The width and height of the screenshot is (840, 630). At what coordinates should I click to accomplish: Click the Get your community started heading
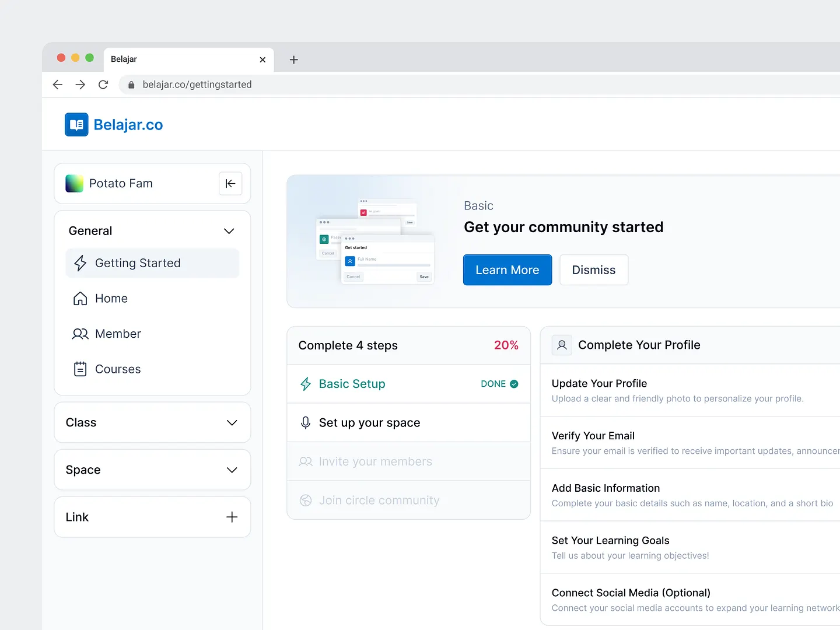(563, 227)
